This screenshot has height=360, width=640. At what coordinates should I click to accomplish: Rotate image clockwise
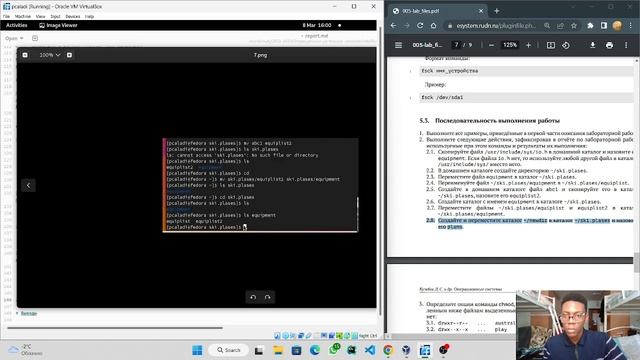[x=267, y=297]
